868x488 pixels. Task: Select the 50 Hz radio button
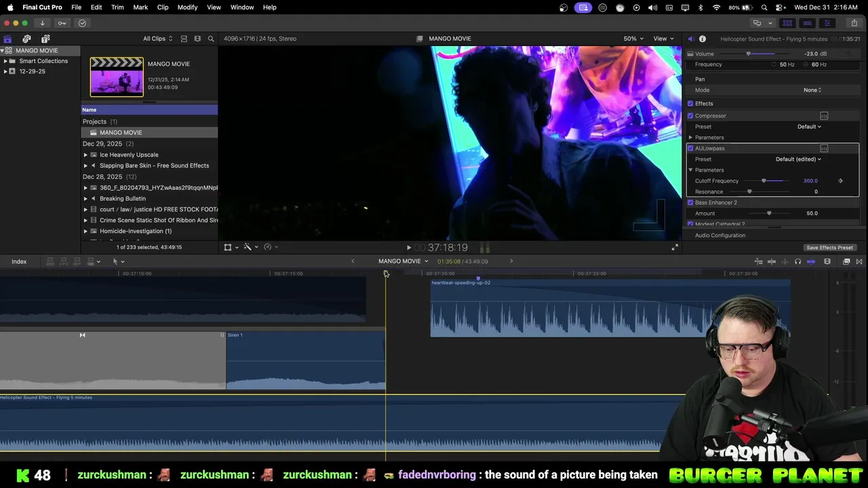coord(774,64)
